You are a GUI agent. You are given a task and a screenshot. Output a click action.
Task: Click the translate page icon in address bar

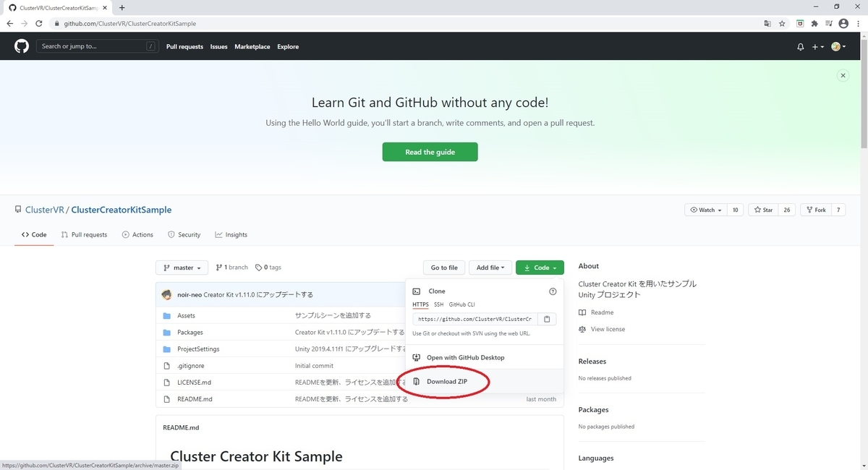[767, 23]
